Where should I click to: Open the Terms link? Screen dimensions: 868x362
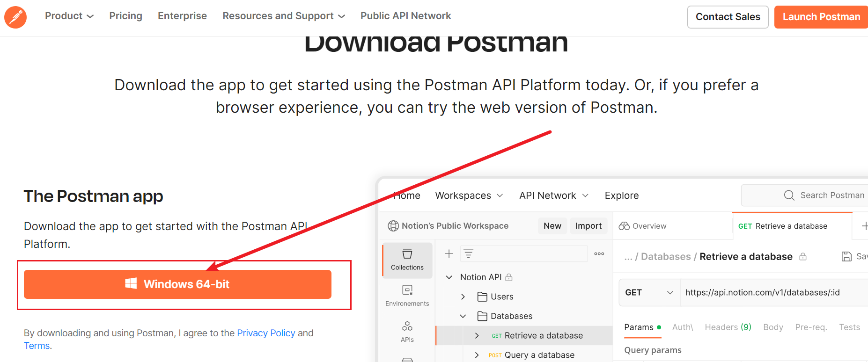[x=37, y=346]
